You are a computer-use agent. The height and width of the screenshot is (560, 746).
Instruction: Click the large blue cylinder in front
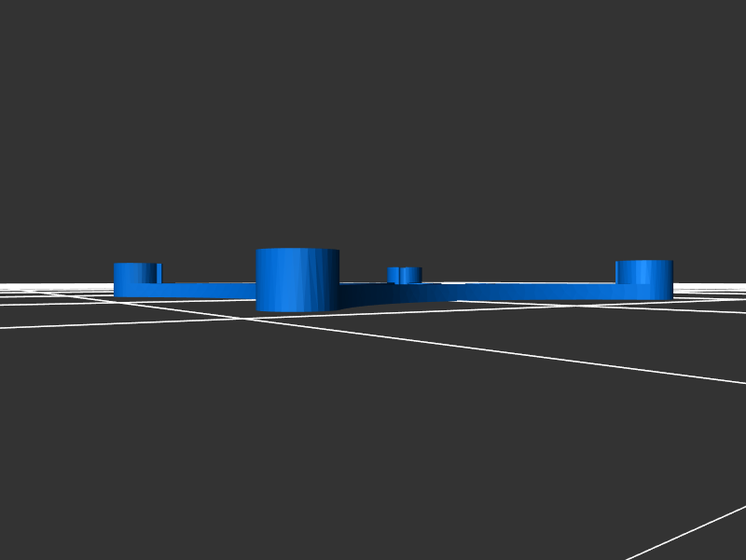point(297,281)
